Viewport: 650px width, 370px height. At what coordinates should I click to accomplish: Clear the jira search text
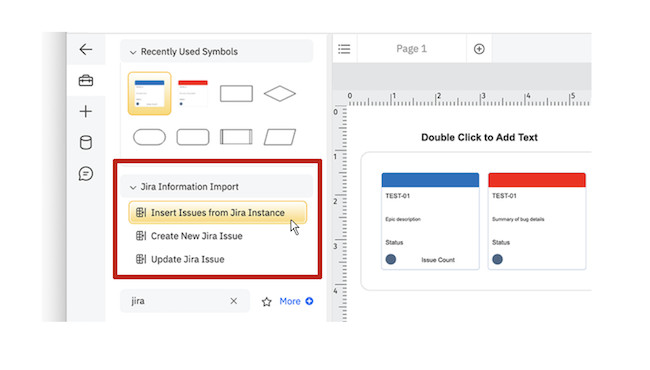234,301
